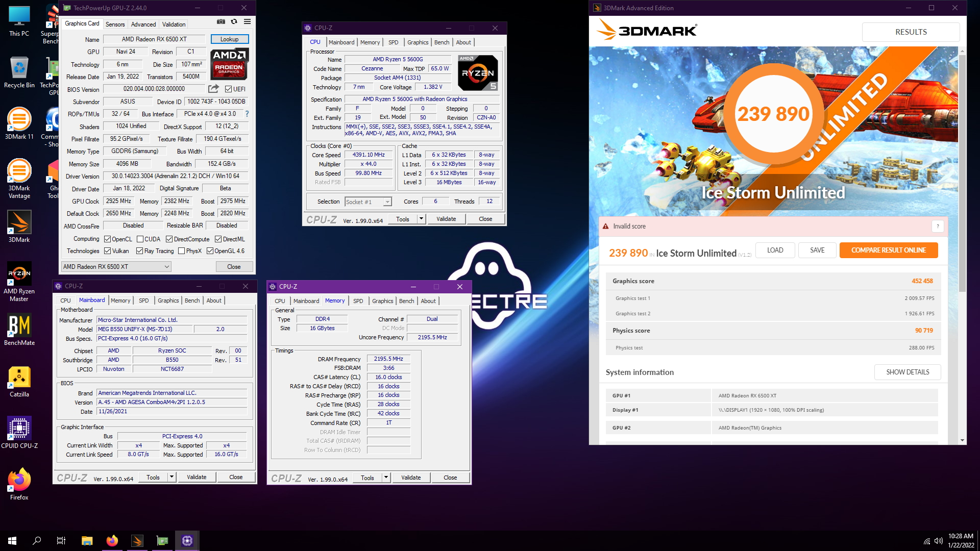Toggle the DirectML checkbox
Viewport: 980px width, 551px height.
[218, 239]
